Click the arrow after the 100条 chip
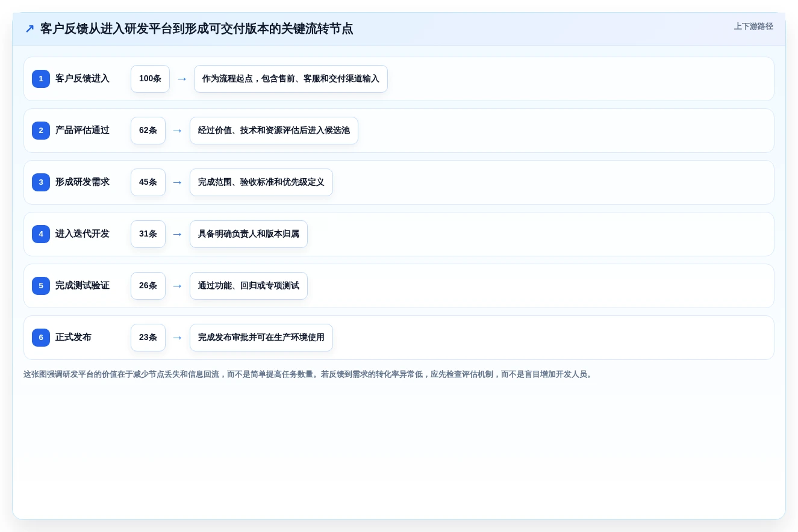The image size is (798, 532). tap(182, 79)
